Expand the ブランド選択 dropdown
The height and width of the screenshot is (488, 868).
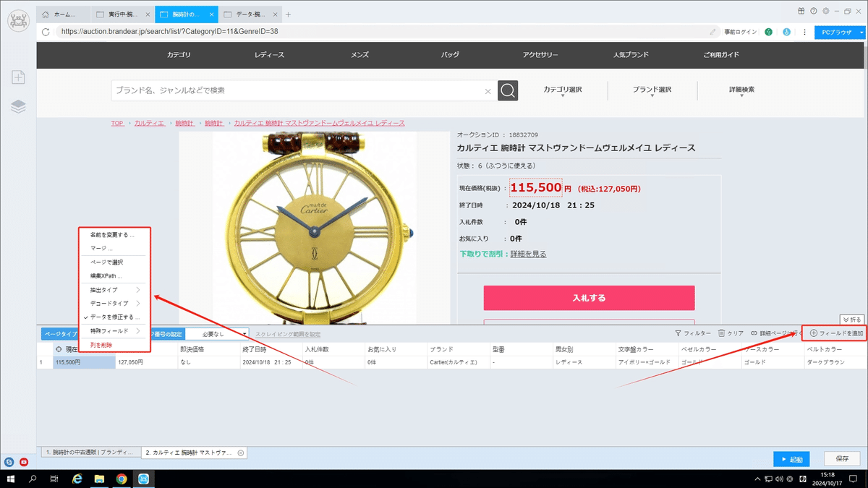652,92
